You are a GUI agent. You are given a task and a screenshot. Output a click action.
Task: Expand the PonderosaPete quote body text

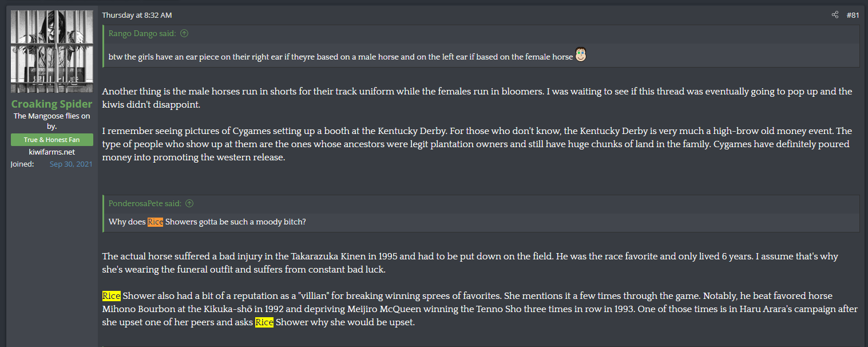click(207, 222)
